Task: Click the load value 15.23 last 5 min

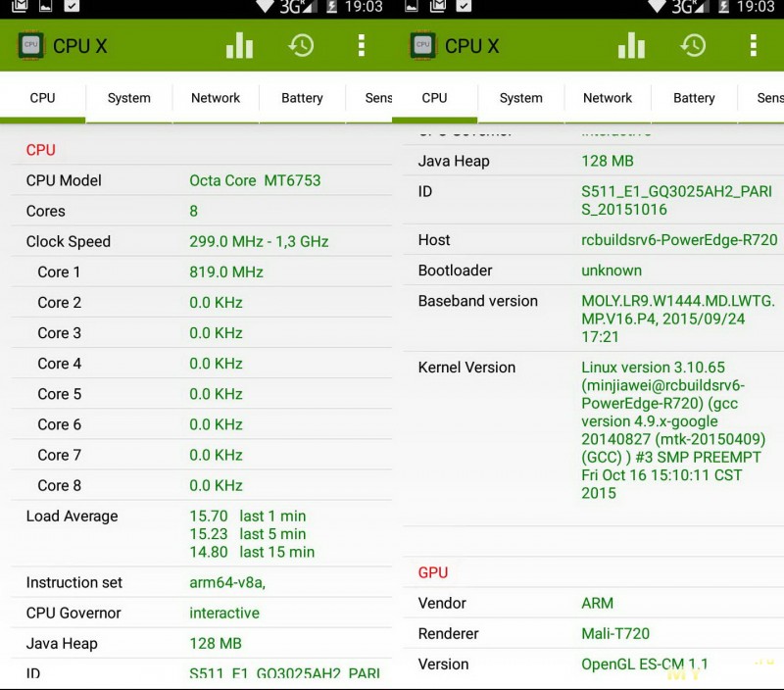Action: [248, 534]
